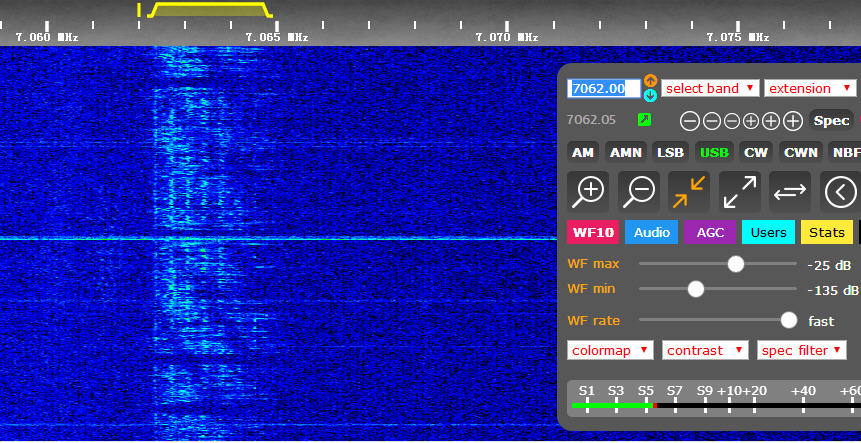
Task: Click the horizontal double-arrow icon
Action: 790,190
